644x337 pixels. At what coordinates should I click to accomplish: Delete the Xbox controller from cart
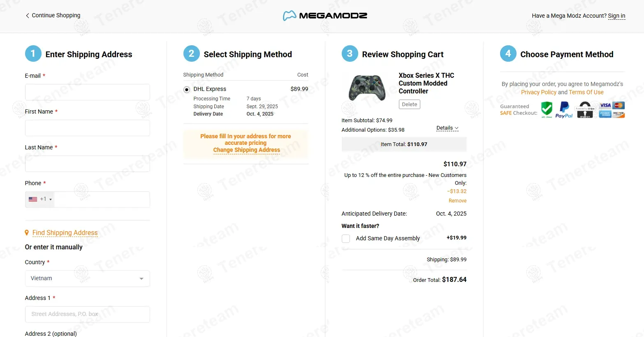coord(409,105)
